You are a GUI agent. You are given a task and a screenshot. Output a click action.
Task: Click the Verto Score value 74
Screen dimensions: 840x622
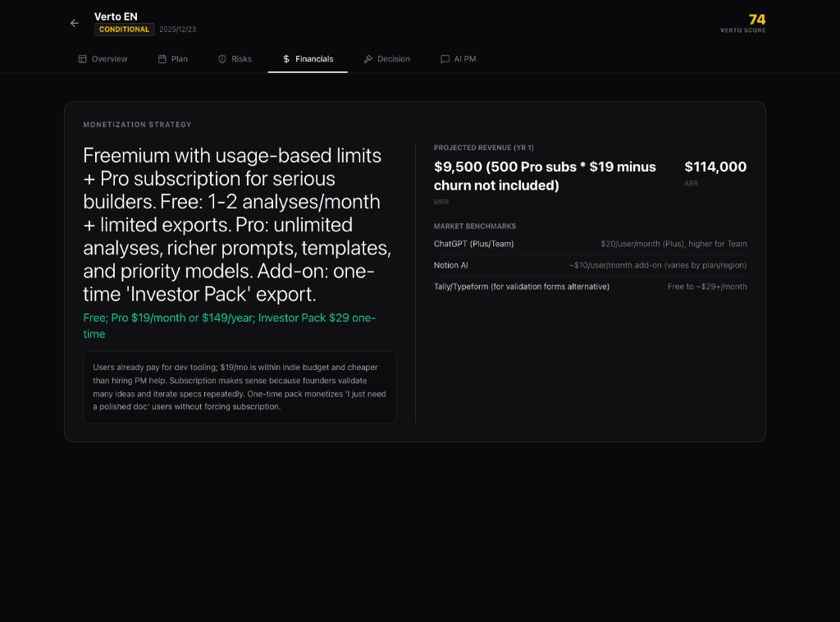pyautogui.click(x=756, y=20)
